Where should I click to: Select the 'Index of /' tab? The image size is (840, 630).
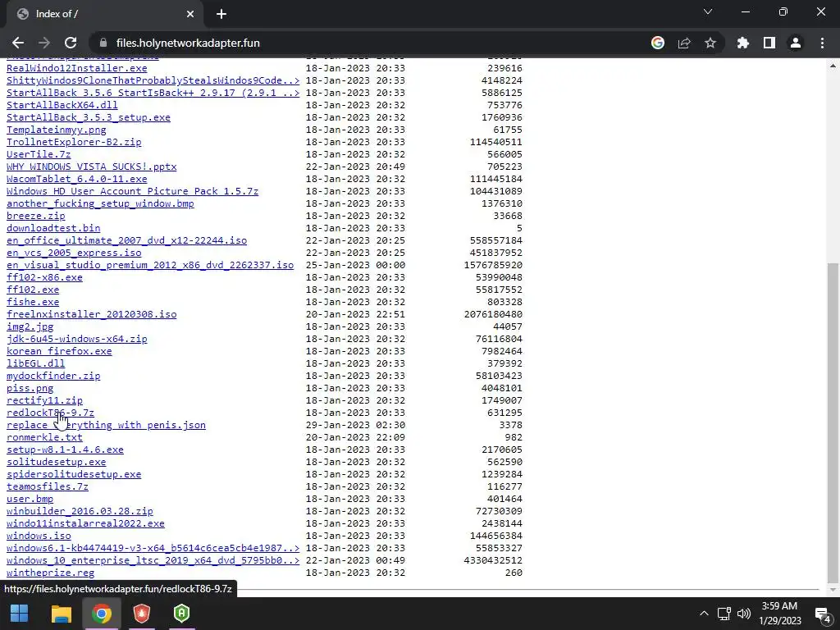pyautogui.click(x=105, y=14)
